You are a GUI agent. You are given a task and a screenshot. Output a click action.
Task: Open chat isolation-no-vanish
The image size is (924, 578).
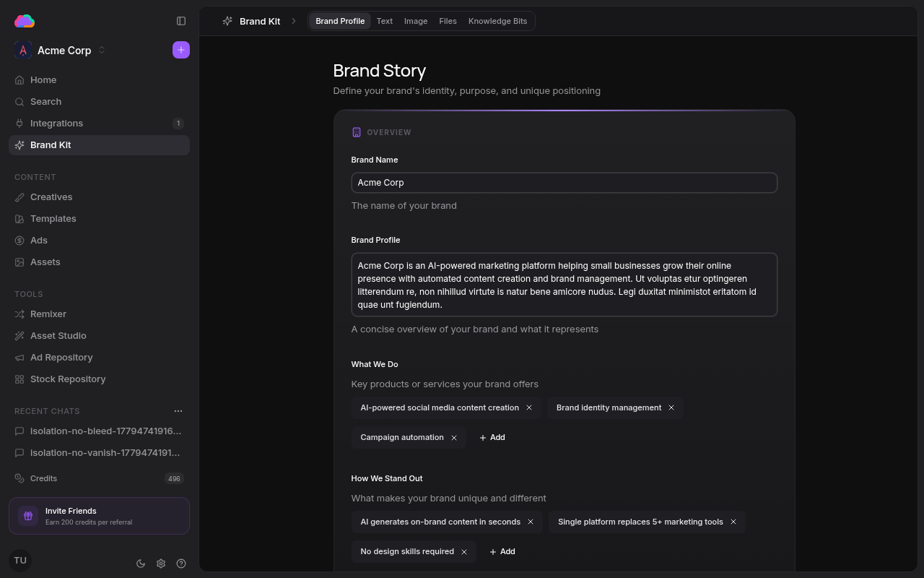(x=99, y=453)
